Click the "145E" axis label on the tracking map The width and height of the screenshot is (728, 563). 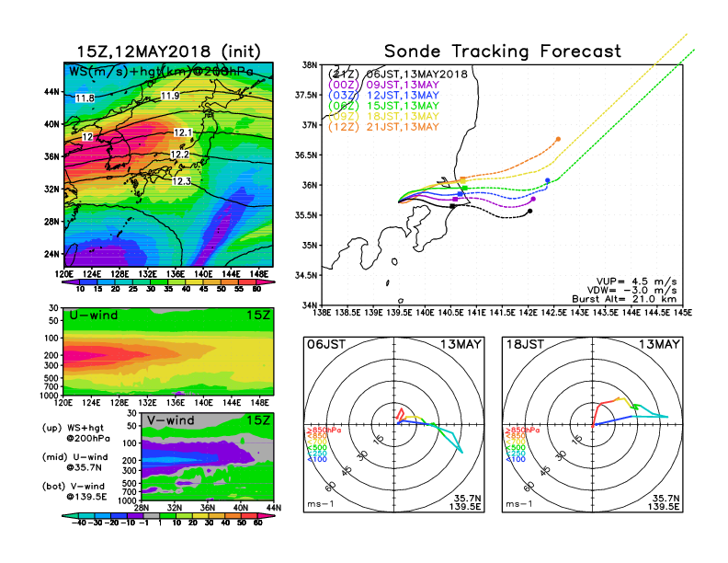coord(683,313)
